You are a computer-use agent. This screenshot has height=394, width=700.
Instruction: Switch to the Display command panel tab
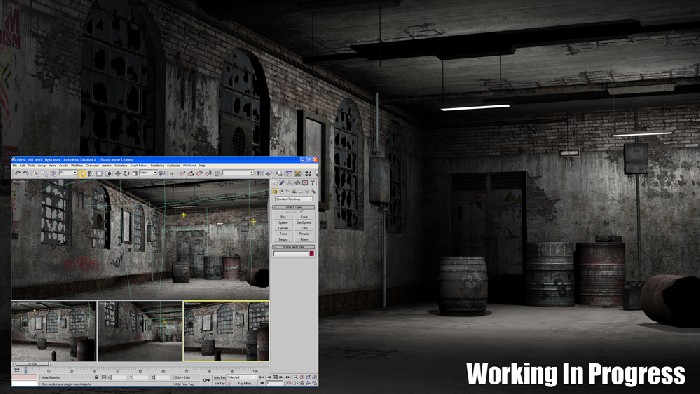(305, 182)
